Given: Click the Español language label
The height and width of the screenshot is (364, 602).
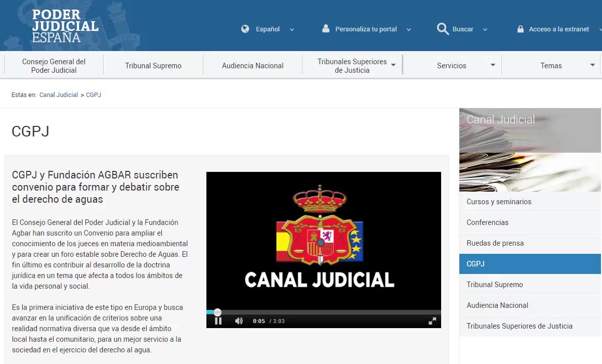Looking at the screenshot, I should [x=268, y=29].
